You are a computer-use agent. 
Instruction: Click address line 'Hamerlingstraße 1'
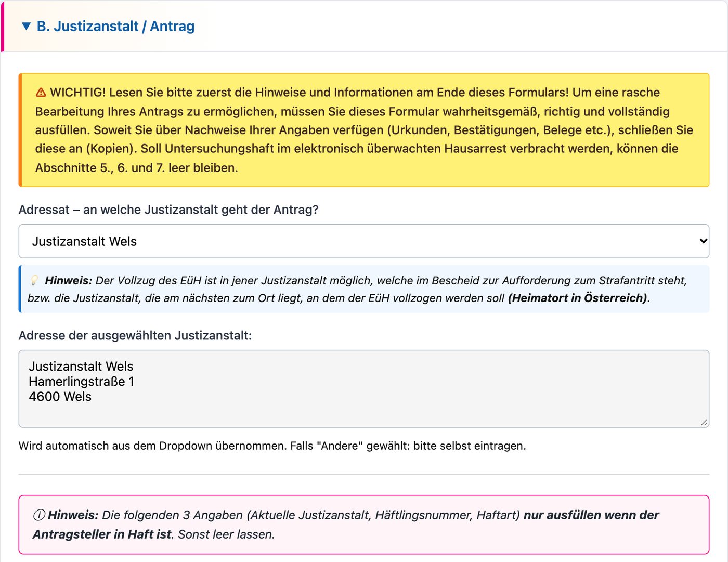point(82,382)
